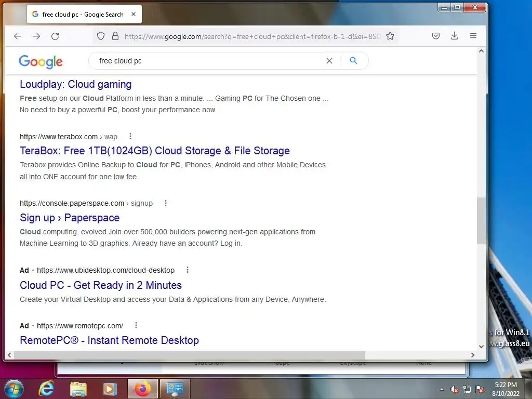
Task: Click the ubidesktop.com/cloud-desktop URL text
Action: 105,270
